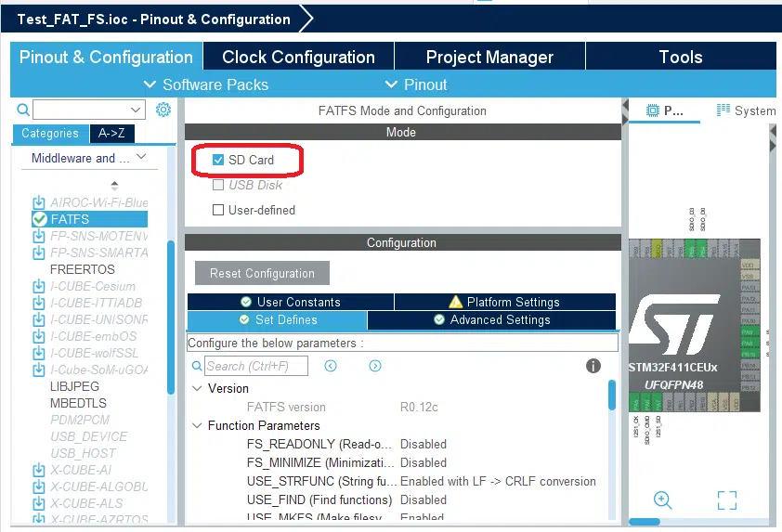The height and width of the screenshot is (532, 782).
Task: Click the green check icon beside FATFS
Action: tap(39, 219)
